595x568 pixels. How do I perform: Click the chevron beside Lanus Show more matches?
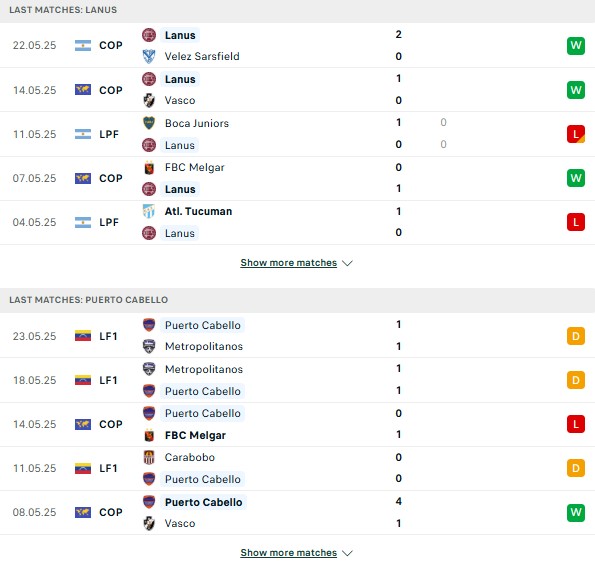[x=347, y=263]
